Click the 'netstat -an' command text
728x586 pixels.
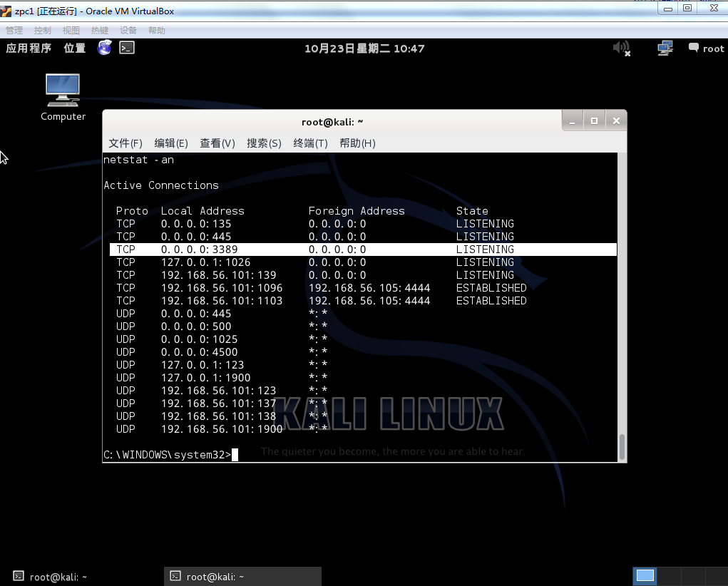(x=138, y=160)
